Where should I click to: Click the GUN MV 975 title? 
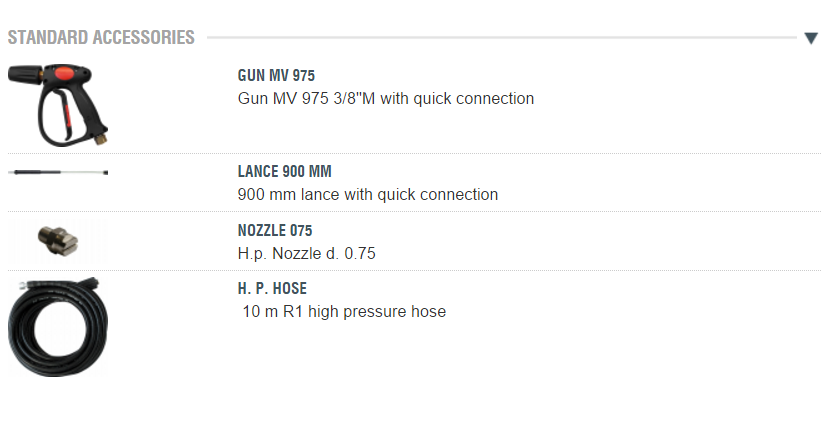point(277,75)
